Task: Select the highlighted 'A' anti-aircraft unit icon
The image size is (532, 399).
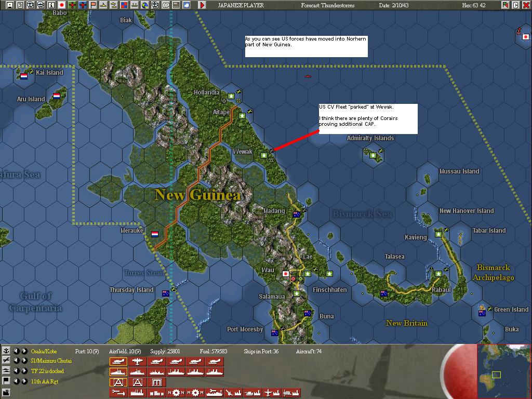Action: [x=118, y=382]
